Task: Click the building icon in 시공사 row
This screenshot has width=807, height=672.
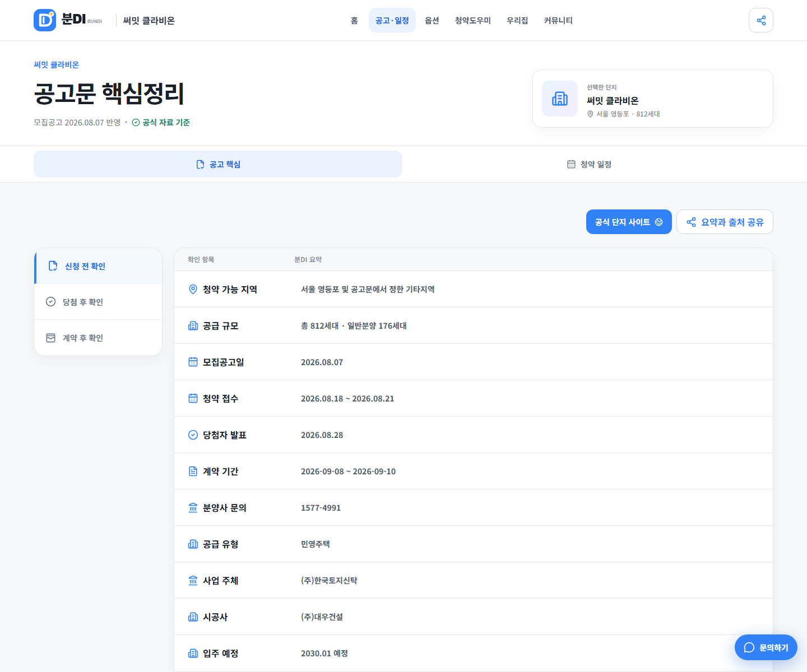Action: 193,617
